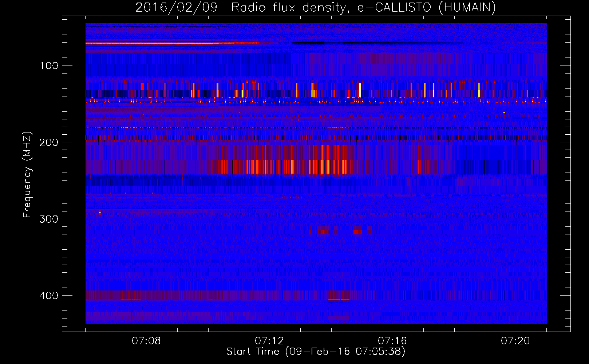Click the '07:16' time tick label
This screenshot has height=364, width=589.
click(392, 341)
